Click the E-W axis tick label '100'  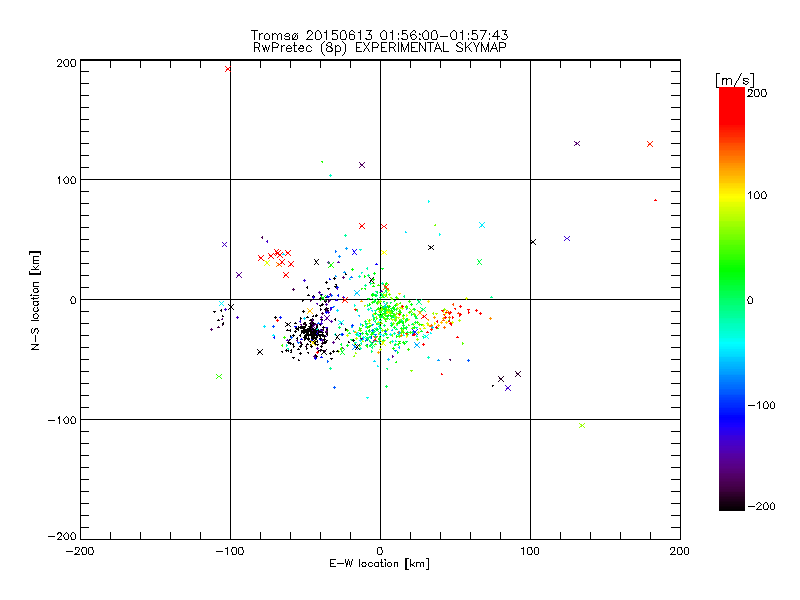point(530,551)
